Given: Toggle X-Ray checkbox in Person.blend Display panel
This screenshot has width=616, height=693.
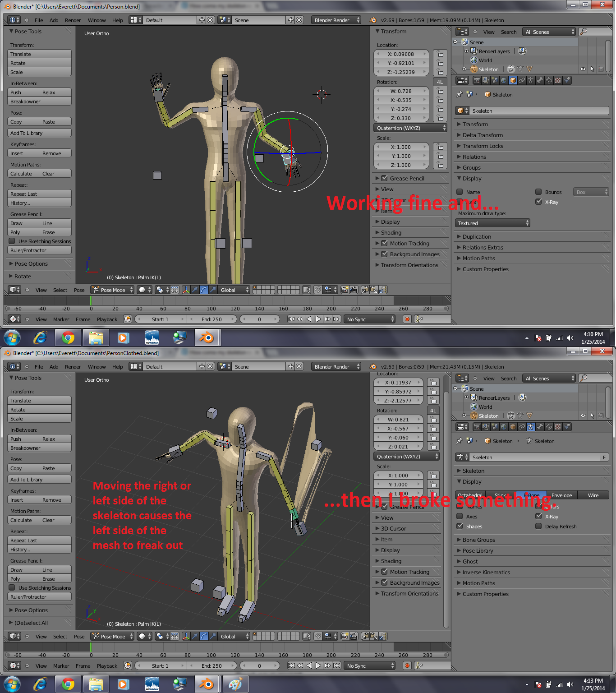Looking at the screenshot, I should (538, 202).
